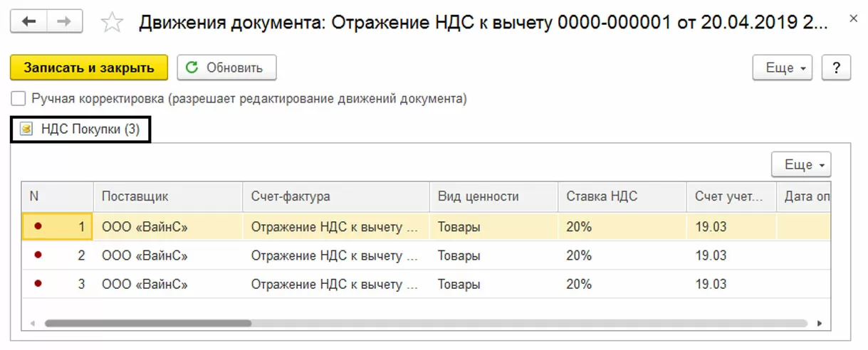This screenshot has width=868, height=350.
Task: Click the forward navigation arrow
Action: [64, 22]
